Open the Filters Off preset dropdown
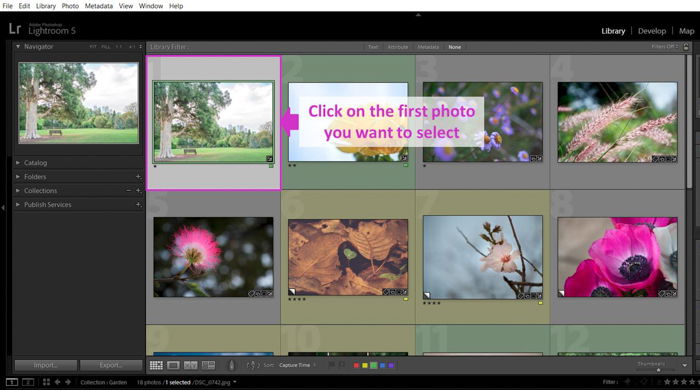Image resolution: width=700 pixels, height=390 pixels. click(x=665, y=46)
